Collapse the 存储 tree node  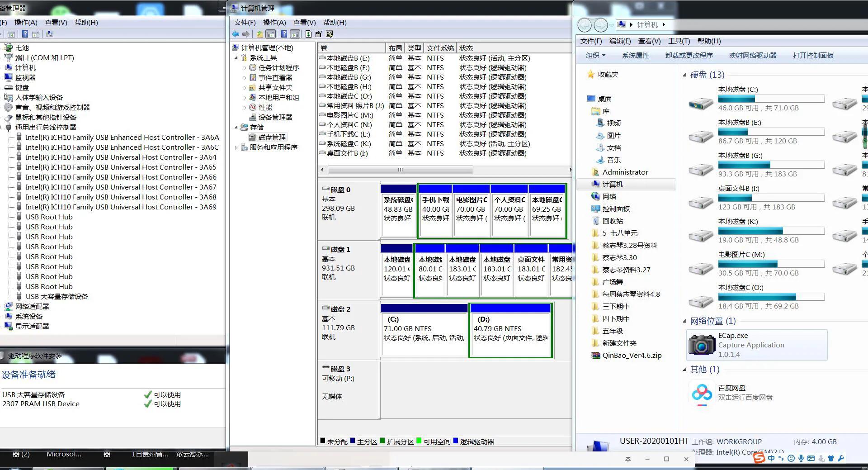[236, 128]
